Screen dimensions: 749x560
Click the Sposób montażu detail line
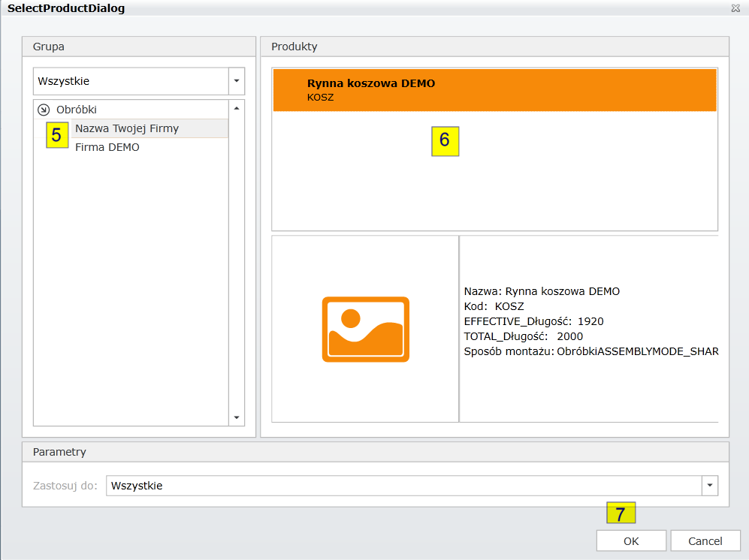point(590,351)
